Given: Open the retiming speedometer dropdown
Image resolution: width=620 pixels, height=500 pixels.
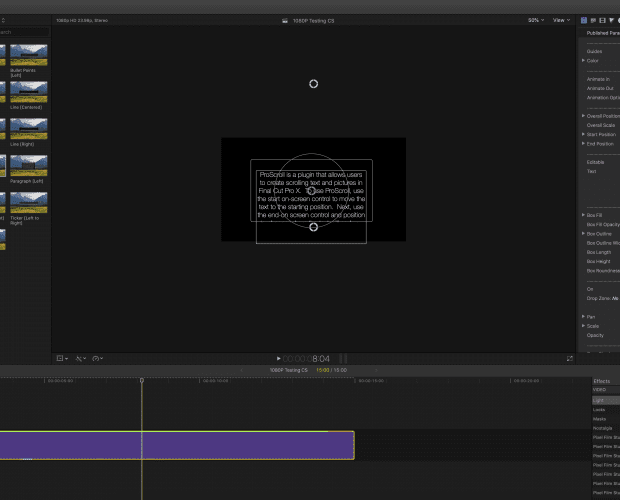Looking at the screenshot, I should [97, 358].
